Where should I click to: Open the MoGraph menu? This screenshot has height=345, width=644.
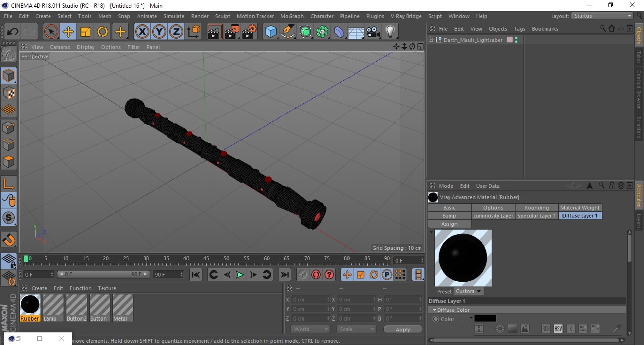pyautogui.click(x=292, y=16)
